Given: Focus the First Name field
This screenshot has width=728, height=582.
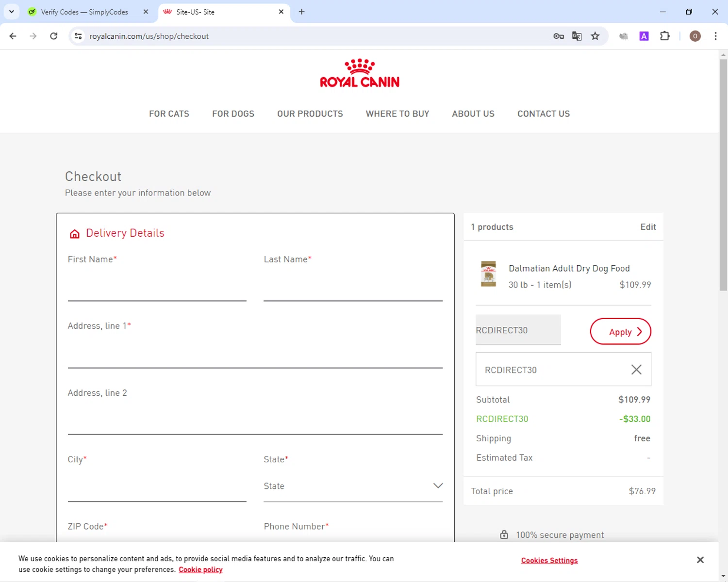Looking at the screenshot, I should point(157,286).
